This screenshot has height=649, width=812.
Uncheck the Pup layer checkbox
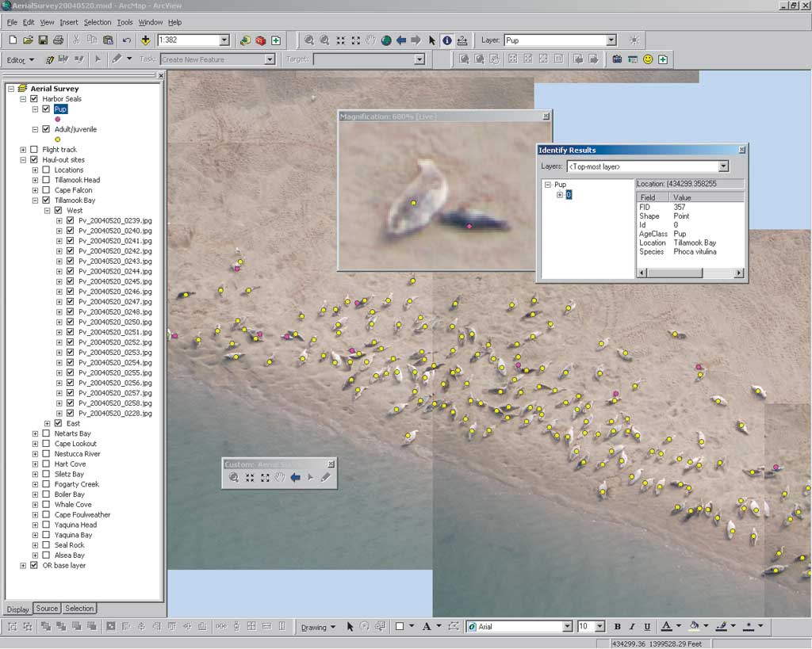46,109
